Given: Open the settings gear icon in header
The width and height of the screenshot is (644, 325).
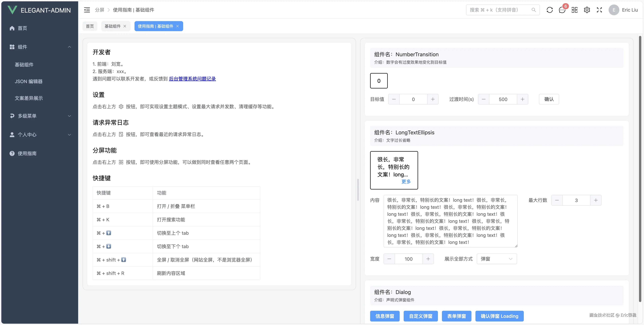Looking at the screenshot, I should point(587,10).
